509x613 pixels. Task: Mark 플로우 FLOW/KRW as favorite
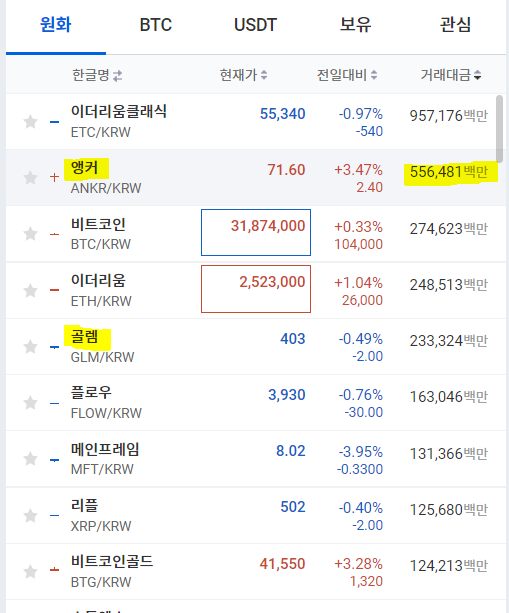click(30, 403)
